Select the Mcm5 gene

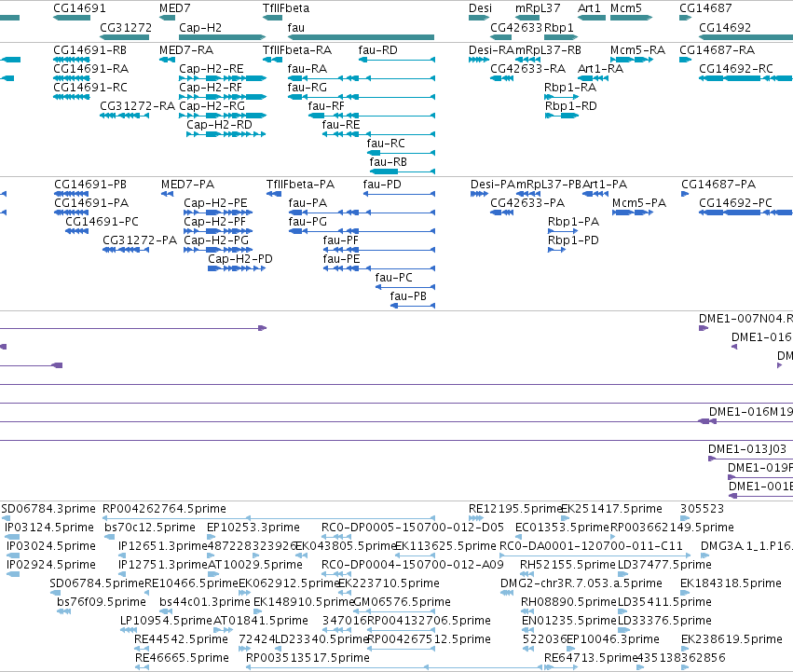click(x=631, y=18)
